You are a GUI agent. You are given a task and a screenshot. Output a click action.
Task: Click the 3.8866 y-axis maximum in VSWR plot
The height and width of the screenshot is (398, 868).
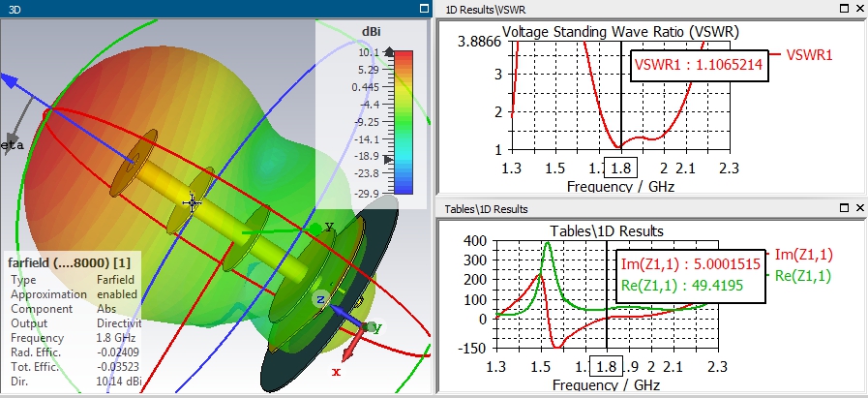pyautogui.click(x=480, y=43)
